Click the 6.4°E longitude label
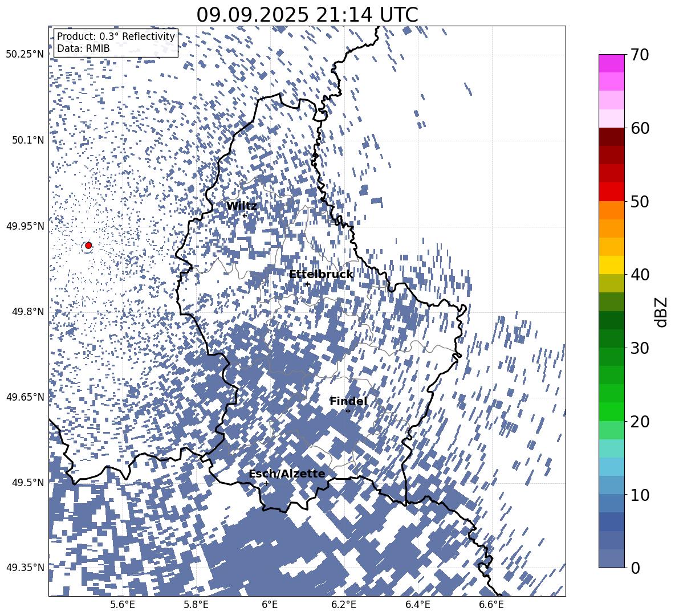Screen dimensions: 675x616 click(x=417, y=605)
